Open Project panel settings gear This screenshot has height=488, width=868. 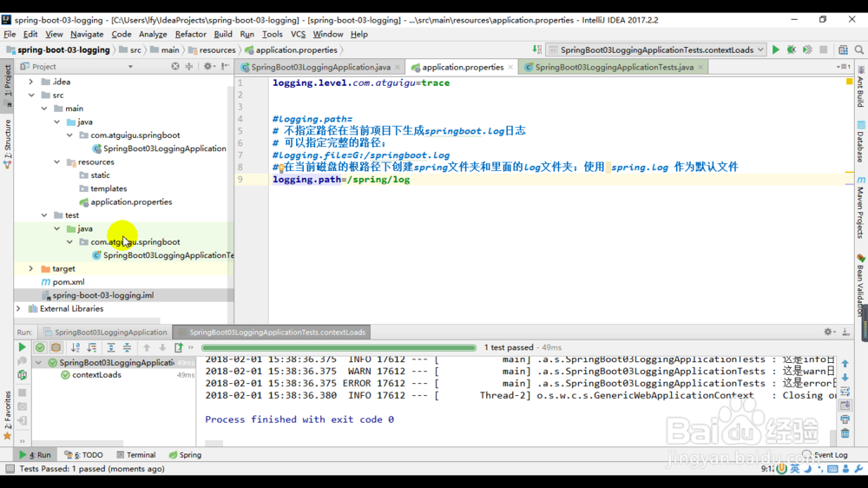point(208,67)
